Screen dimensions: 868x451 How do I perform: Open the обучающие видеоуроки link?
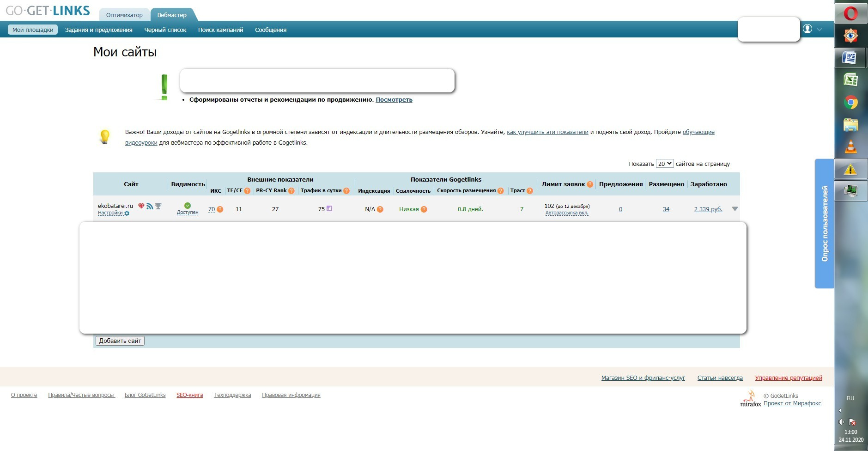(x=698, y=132)
